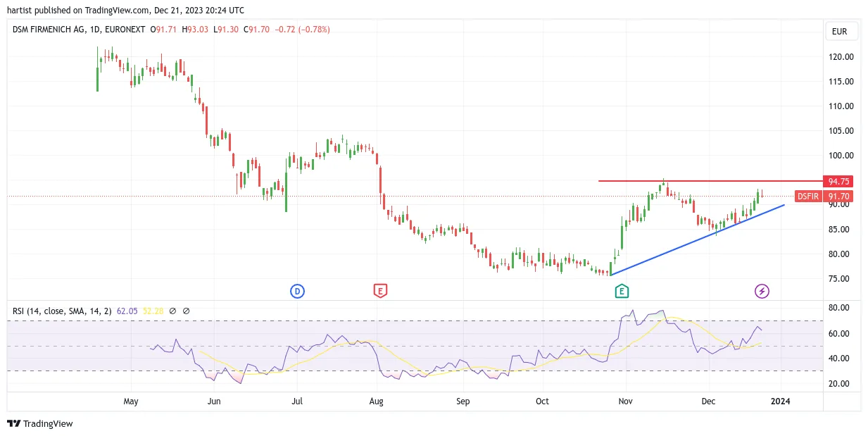Click the RSI value 62.05 in legend

point(127,311)
